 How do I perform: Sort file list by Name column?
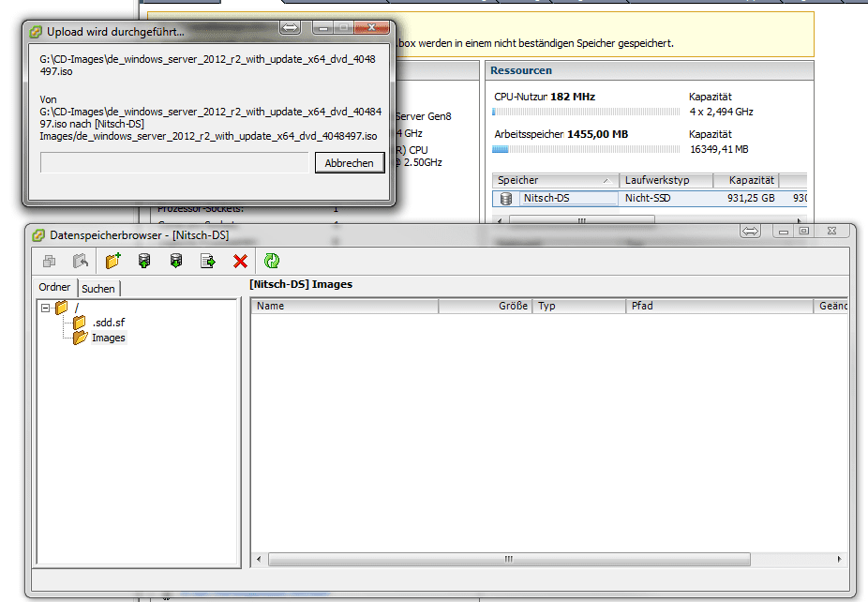tap(344, 306)
